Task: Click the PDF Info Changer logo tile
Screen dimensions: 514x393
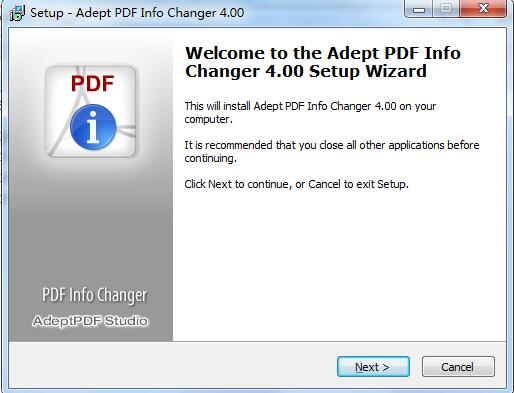Action: click(91, 111)
